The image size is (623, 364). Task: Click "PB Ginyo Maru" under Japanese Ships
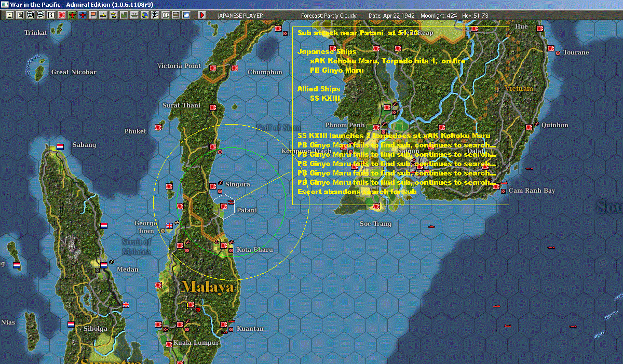coord(336,70)
